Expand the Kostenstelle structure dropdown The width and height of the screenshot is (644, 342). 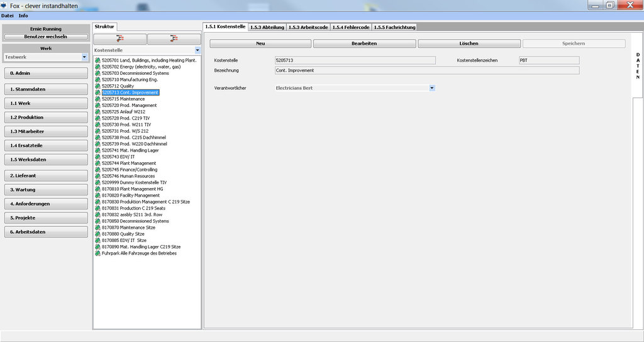click(x=197, y=50)
